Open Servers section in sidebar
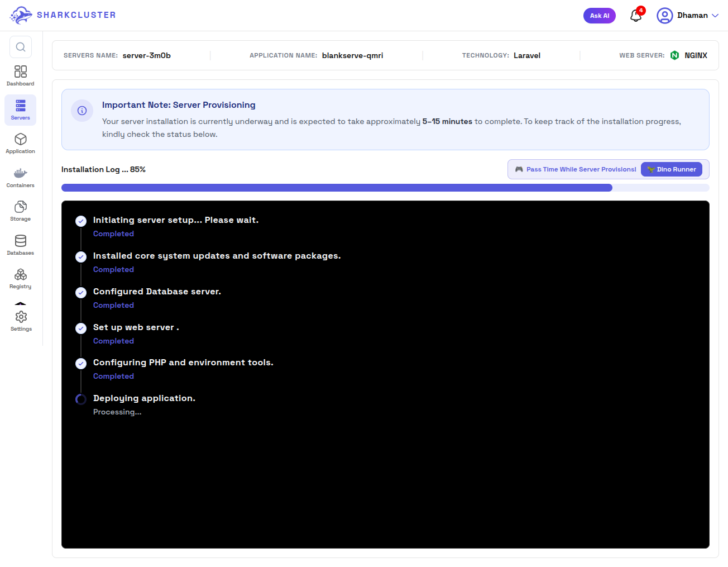 [21, 110]
